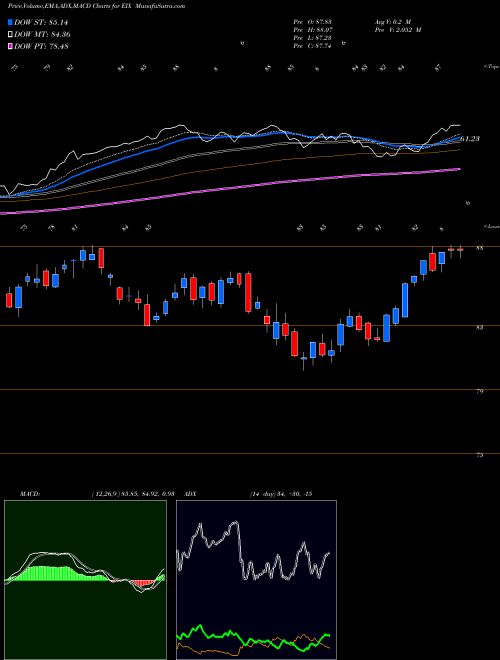
Task: Click the 'MACD:' indicator heading
Action: pos(29,494)
